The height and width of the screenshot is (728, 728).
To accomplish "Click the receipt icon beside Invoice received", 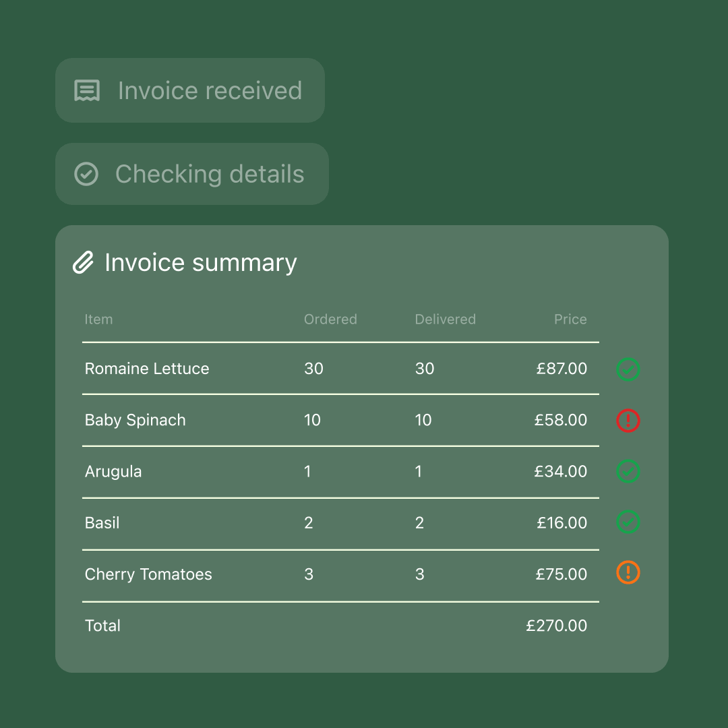I will (x=87, y=90).
